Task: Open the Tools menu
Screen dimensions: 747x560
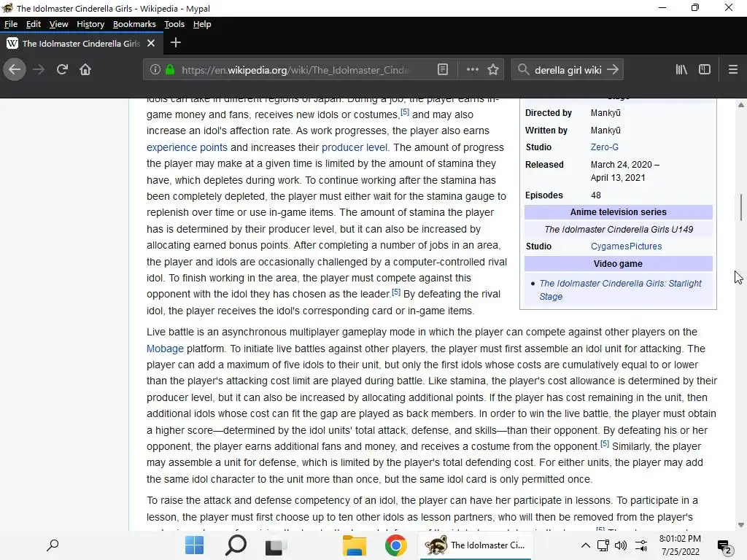Action: (174, 24)
